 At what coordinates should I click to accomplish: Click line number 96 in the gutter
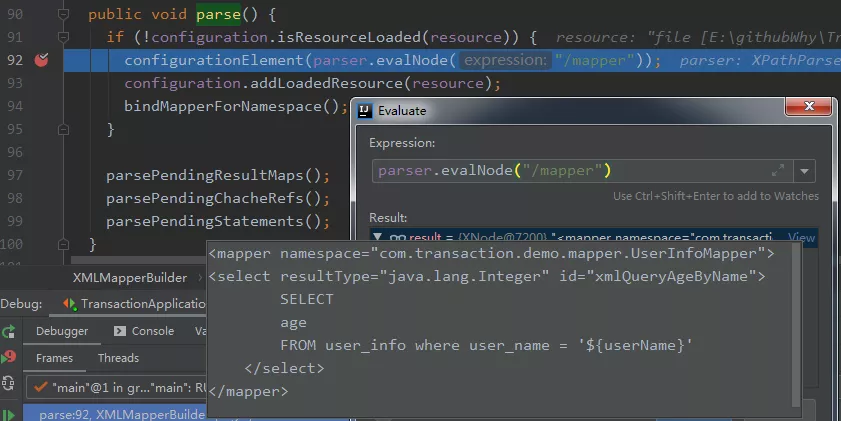pos(15,152)
